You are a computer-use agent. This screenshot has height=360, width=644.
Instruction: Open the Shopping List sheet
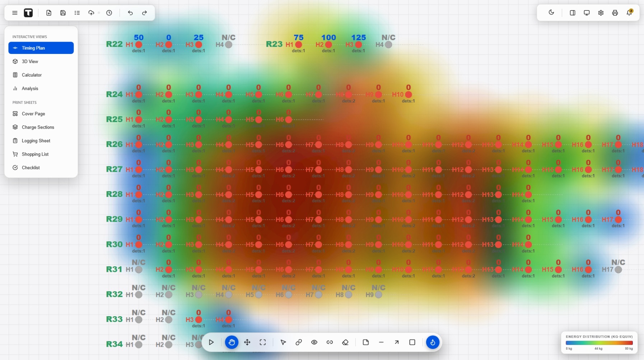point(41,154)
